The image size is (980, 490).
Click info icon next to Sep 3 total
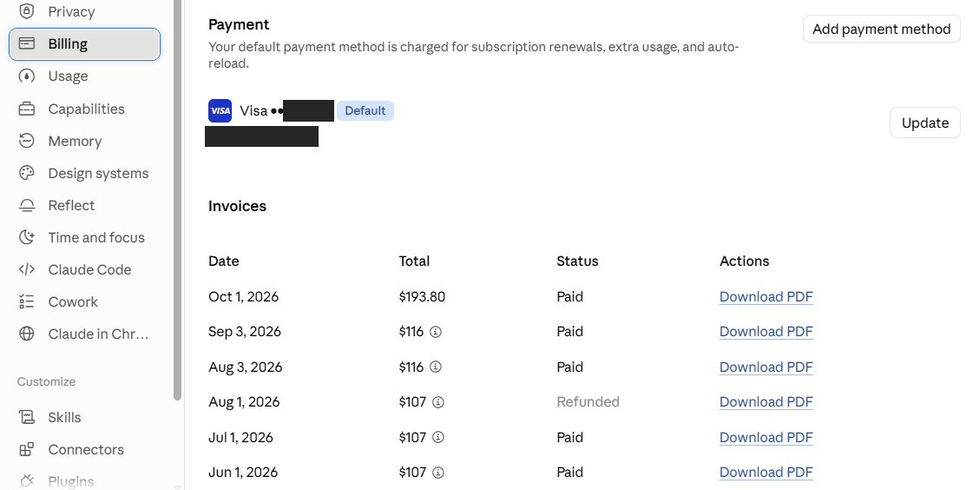tap(436, 332)
